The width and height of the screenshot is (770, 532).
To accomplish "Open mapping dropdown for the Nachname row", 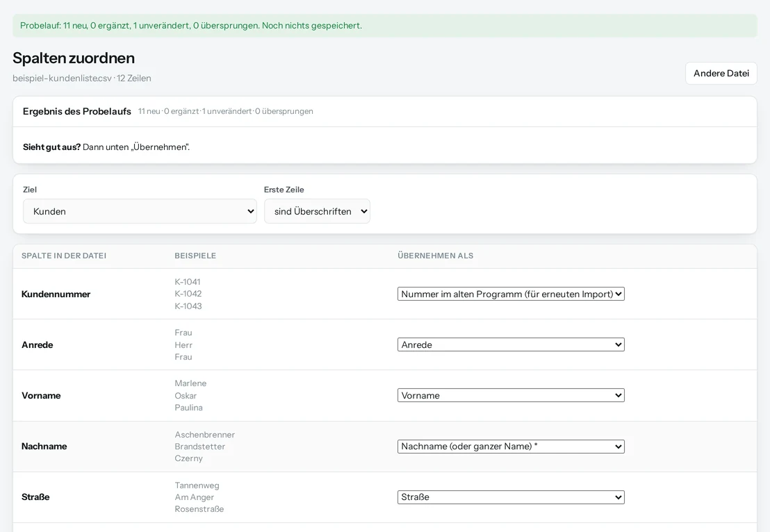I will tap(511, 447).
